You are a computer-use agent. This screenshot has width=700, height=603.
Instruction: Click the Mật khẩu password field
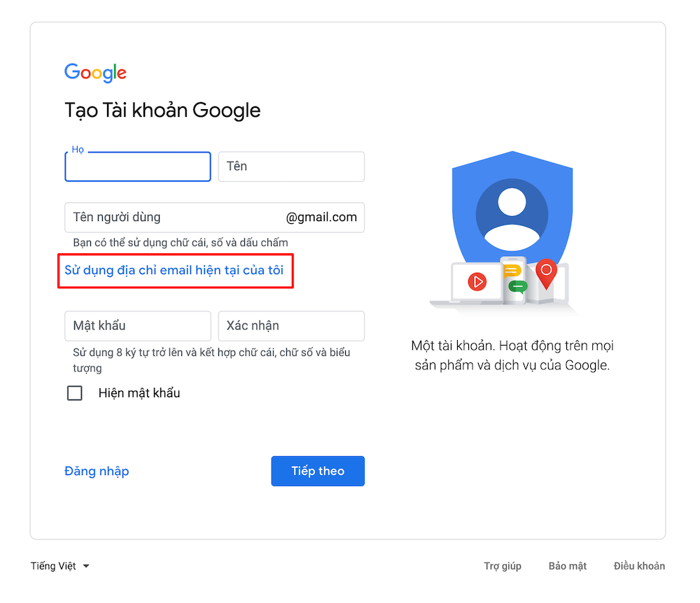[137, 326]
